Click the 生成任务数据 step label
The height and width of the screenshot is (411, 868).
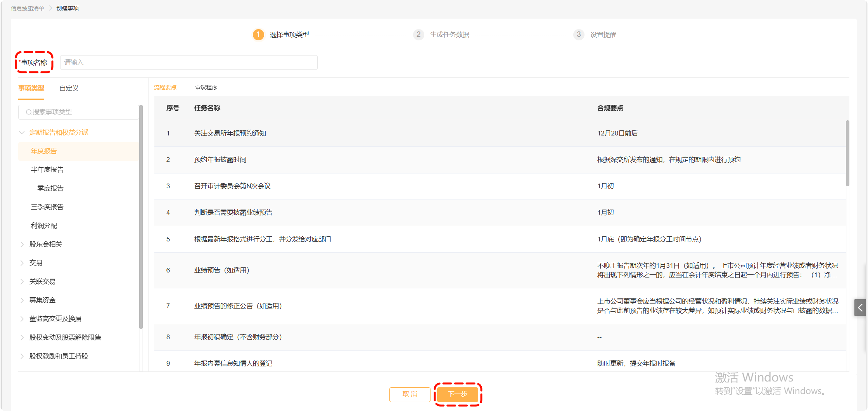[450, 35]
